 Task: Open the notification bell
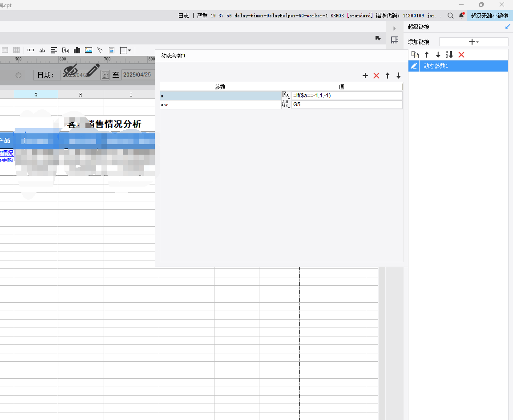click(x=462, y=16)
